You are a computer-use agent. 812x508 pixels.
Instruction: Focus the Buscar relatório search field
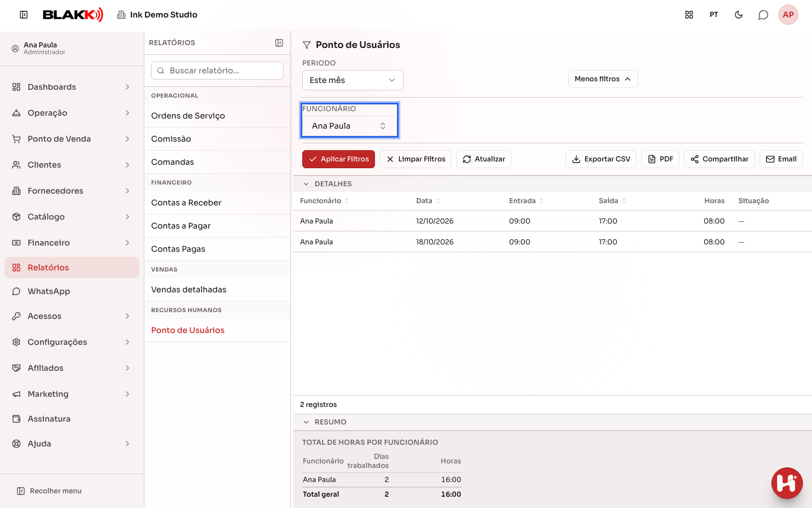point(217,71)
